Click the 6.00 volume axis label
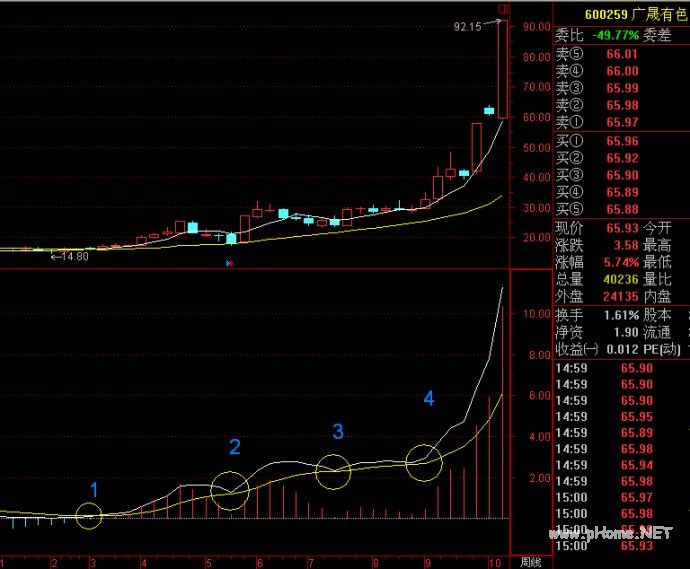Screen dimensions: 690x569 (540, 396)
